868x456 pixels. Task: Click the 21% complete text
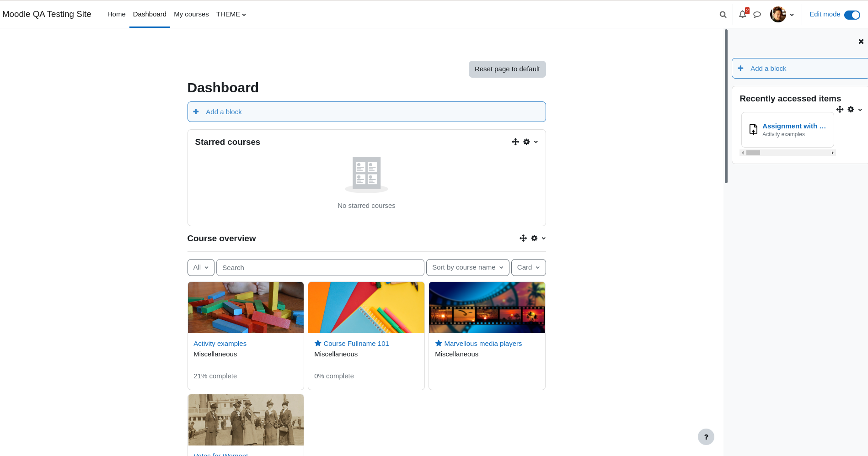coord(215,376)
